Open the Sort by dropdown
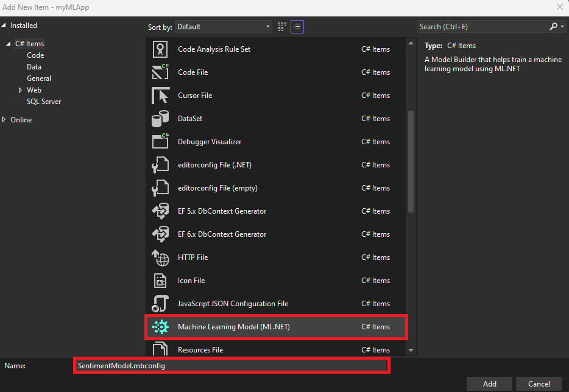The width and height of the screenshot is (569, 392). click(224, 27)
